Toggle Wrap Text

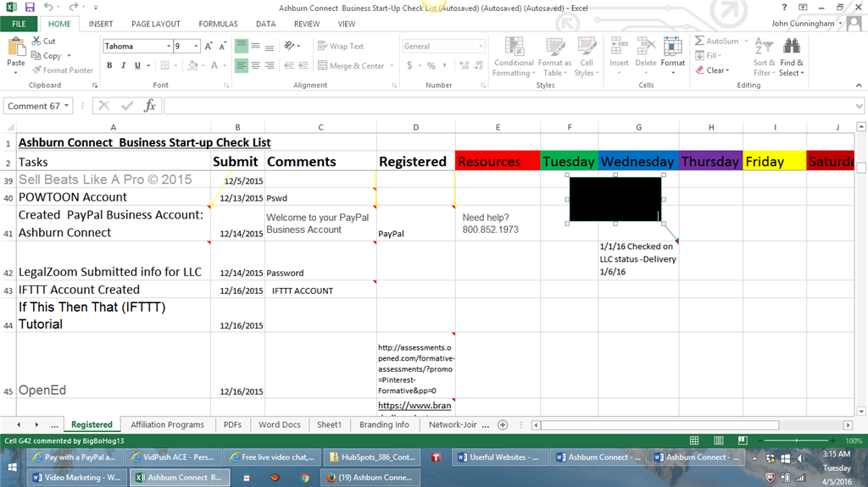click(x=341, y=47)
